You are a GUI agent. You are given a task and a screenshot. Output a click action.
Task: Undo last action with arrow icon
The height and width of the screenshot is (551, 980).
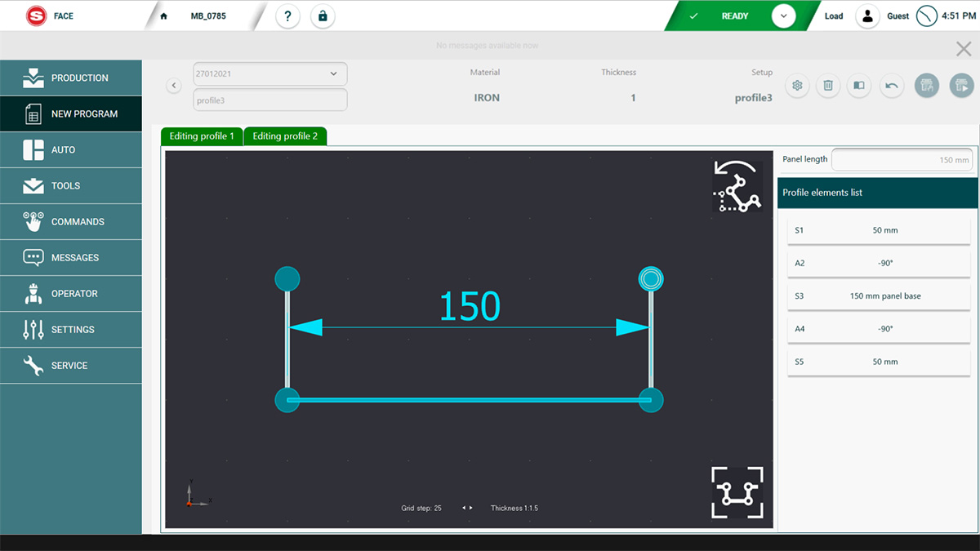click(891, 86)
